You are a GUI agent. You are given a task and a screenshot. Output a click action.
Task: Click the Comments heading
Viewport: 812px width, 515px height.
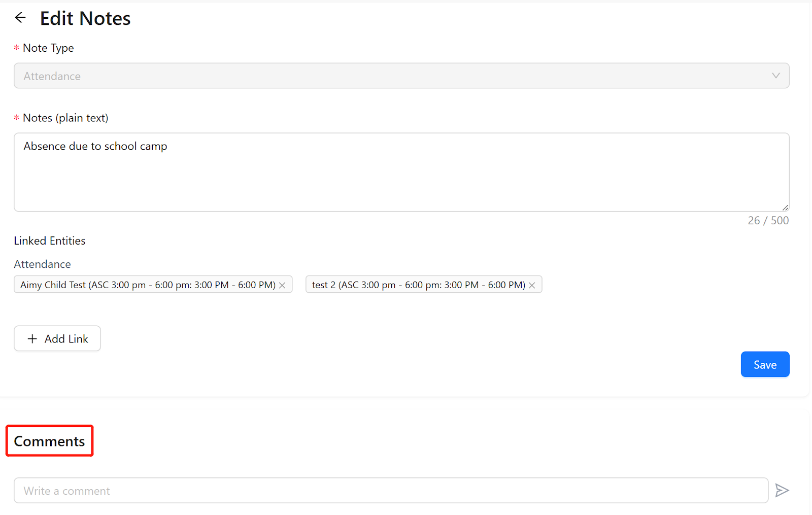(49, 441)
